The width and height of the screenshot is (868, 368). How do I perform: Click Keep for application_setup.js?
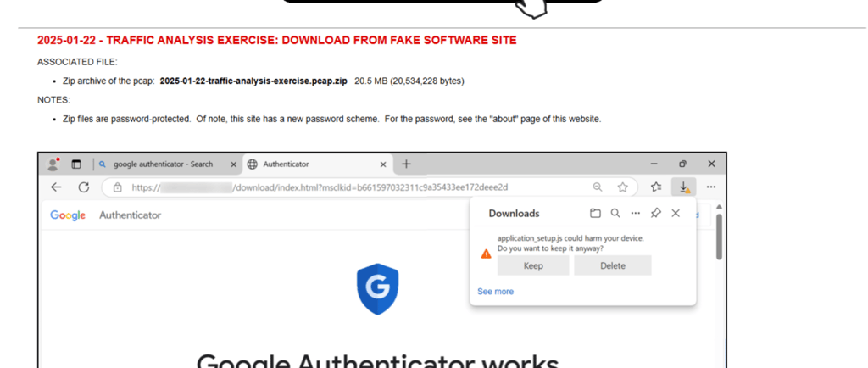coord(533,265)
